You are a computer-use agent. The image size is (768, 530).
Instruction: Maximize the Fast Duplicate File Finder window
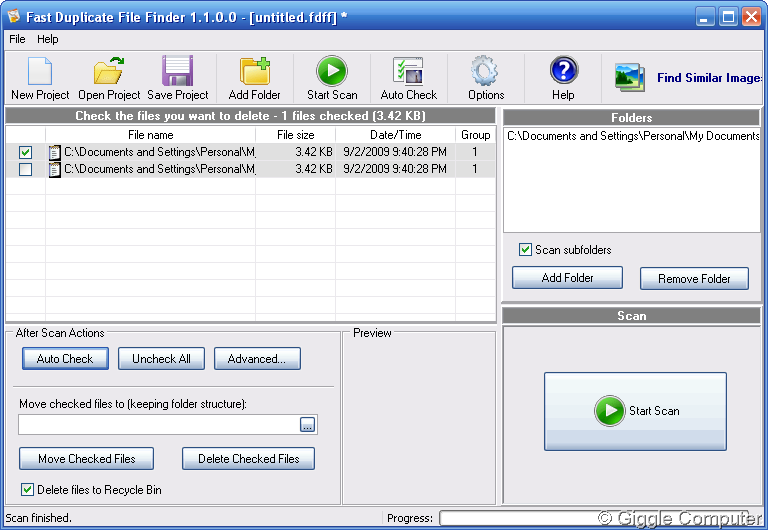[x=728, y=17]
